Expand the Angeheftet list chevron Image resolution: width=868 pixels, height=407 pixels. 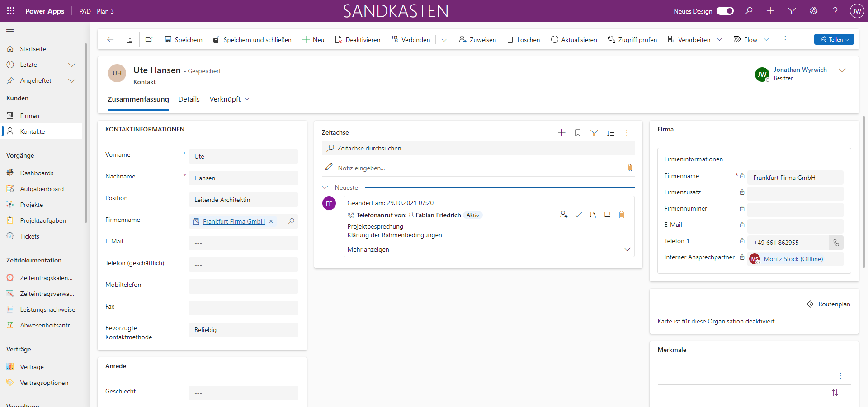point(71,80)
